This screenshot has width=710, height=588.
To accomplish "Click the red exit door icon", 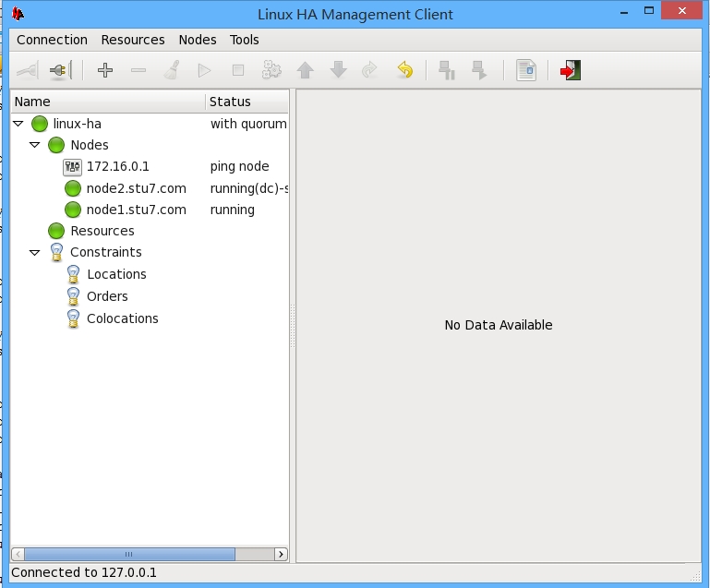I will coord(571,70).
